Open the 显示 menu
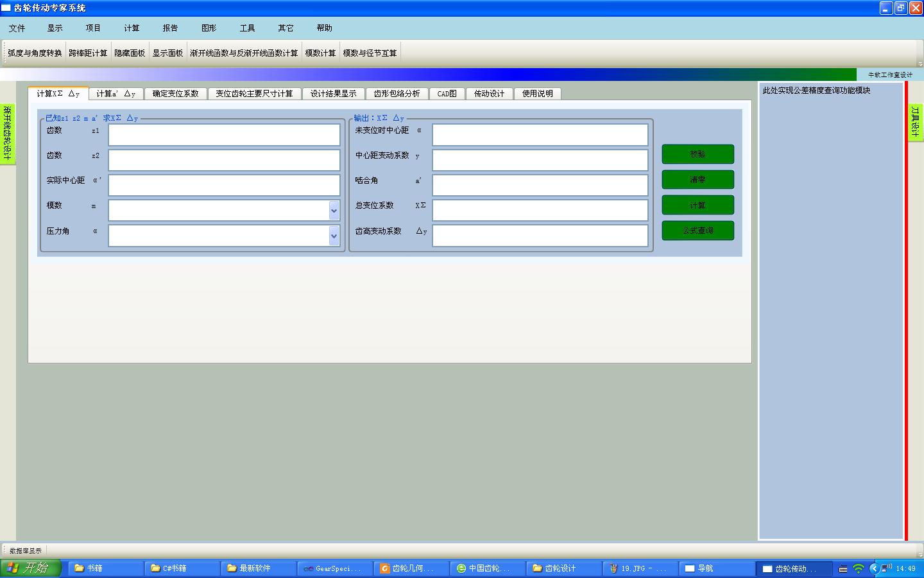Screen dimensions: 924x578 [x=55, y=28]
